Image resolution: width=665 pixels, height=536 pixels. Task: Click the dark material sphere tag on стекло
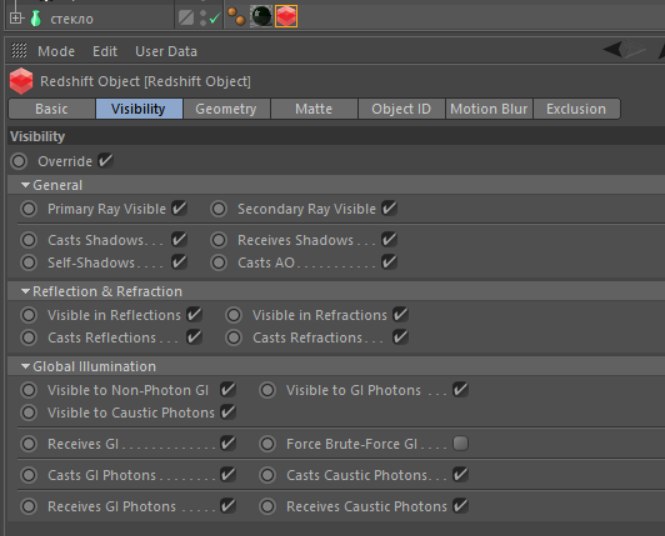pos(261,16)
